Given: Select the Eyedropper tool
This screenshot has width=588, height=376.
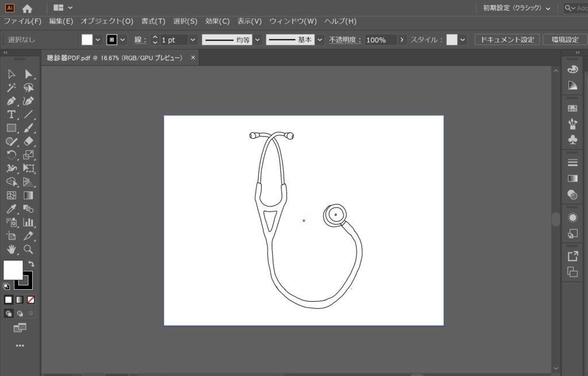Looking at the screenshot, I should [11, 209].
